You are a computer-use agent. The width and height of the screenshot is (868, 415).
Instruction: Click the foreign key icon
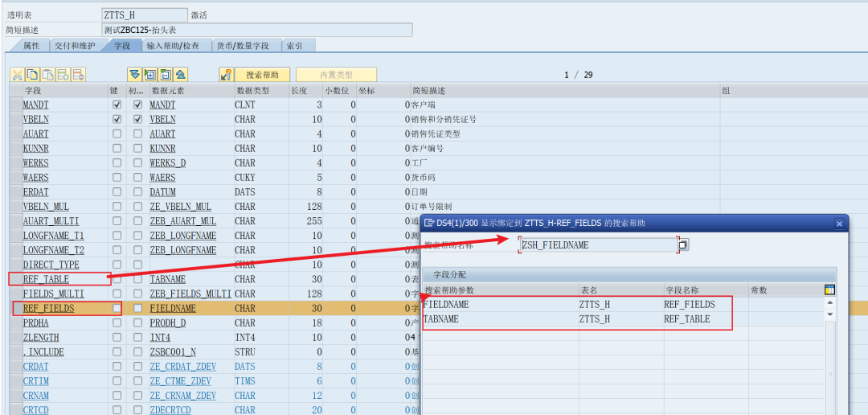(x=226, y=75)
